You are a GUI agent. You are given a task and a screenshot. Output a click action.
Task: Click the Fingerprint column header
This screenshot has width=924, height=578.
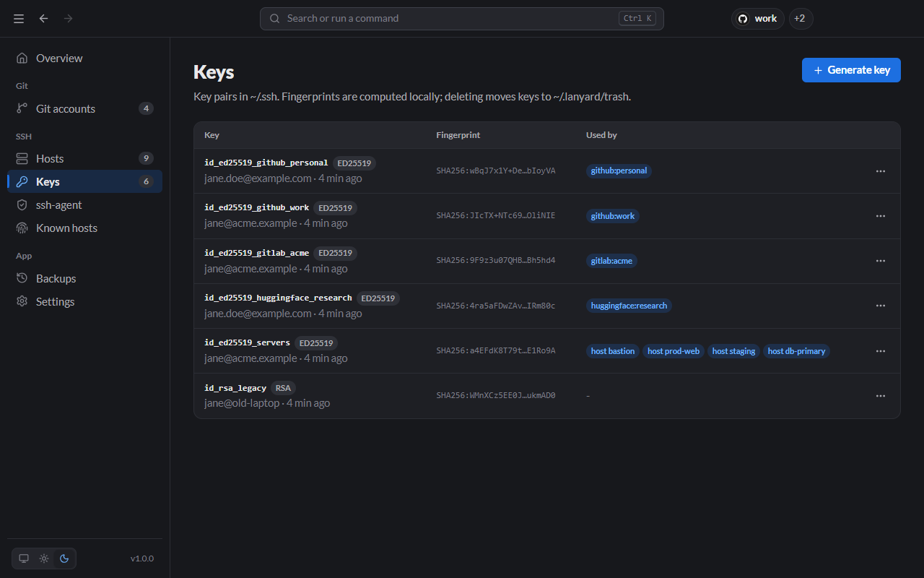click(458, 135)
